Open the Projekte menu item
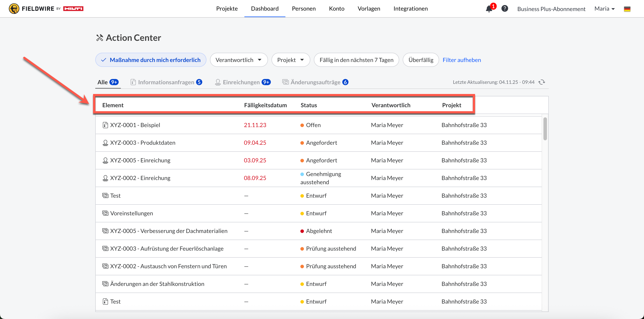Image resolution: width=644 pixels, height=319 pixels. [x=227, y=9]
